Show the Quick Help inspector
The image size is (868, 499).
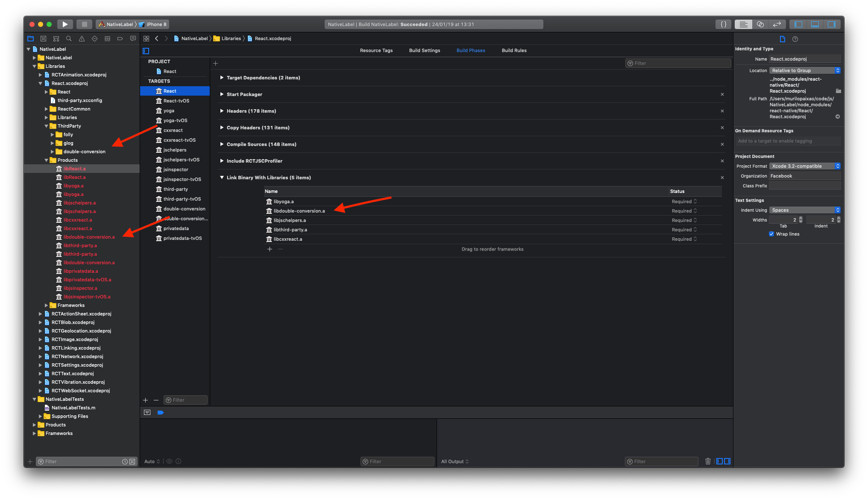(x=795, y=39)
